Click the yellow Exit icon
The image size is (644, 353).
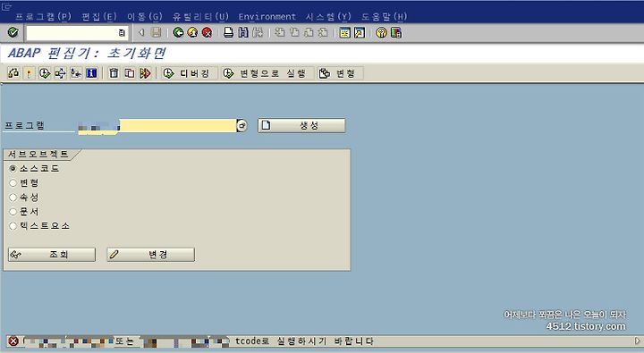tap(192, 32)
